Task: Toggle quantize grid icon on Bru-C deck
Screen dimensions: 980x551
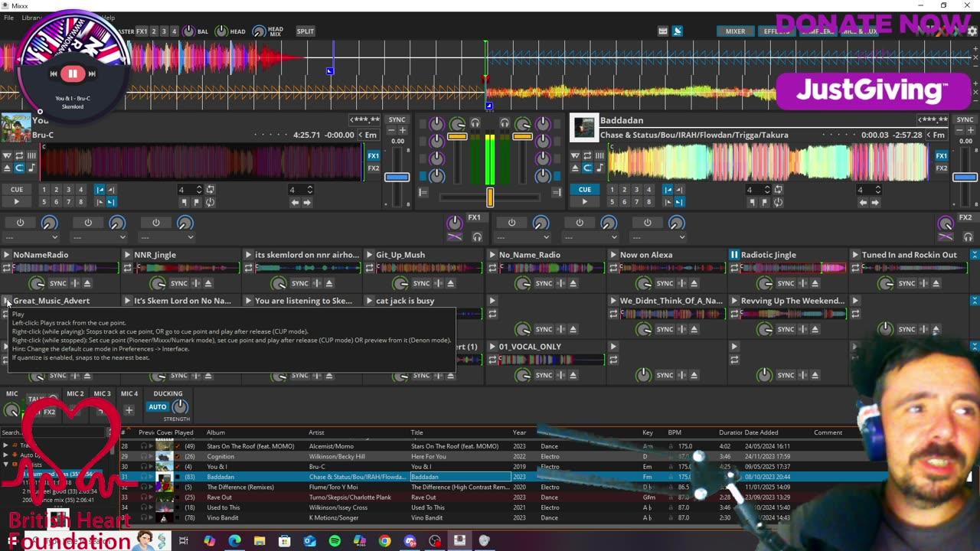Action: pyautogui.click(x=32, y=156)
